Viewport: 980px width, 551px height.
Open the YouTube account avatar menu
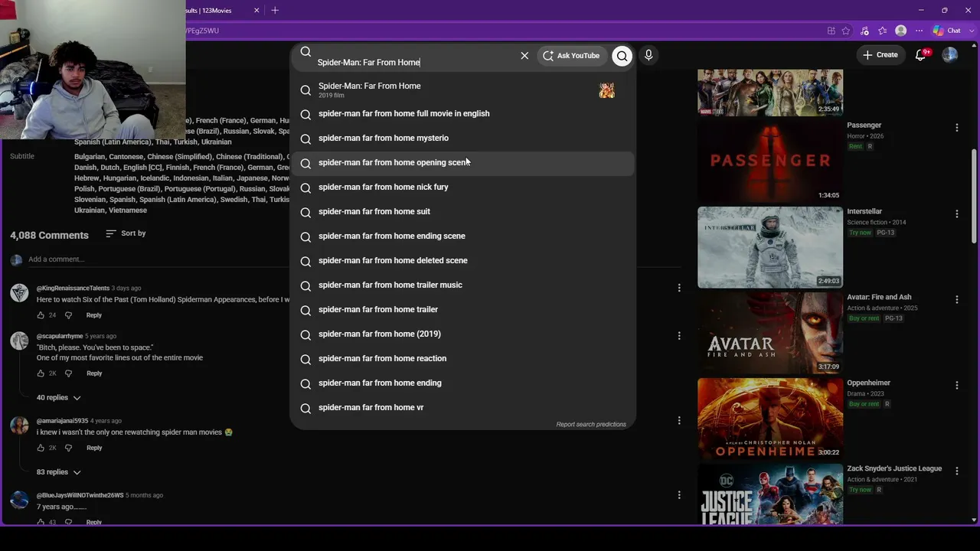pos(949,55)
